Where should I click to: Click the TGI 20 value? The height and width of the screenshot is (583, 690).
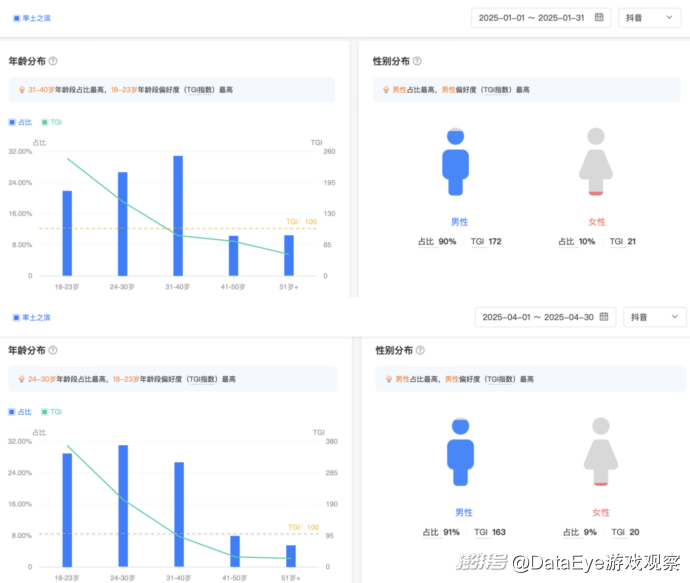625,532
